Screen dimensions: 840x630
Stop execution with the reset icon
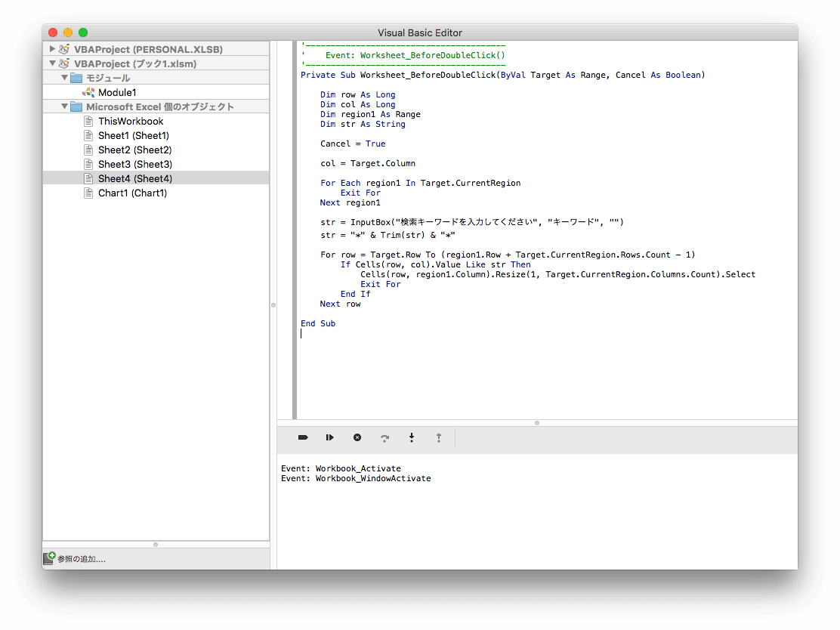(357, 437)
